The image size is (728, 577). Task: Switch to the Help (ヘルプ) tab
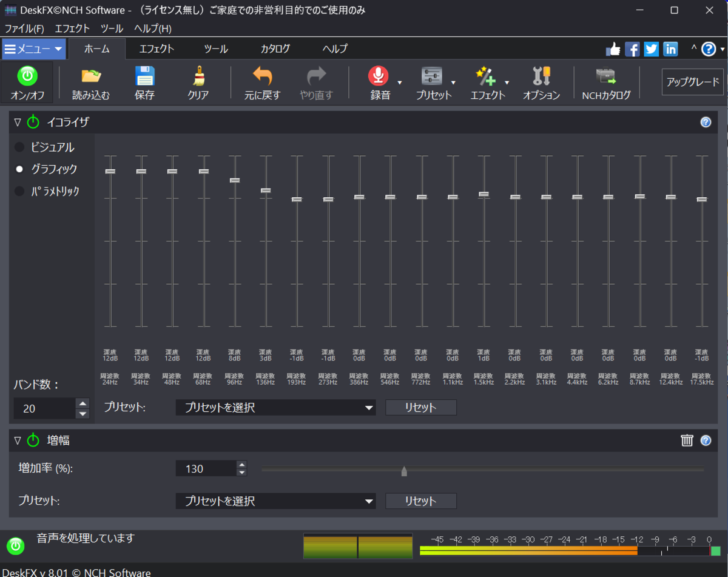[x=335, y=49]
